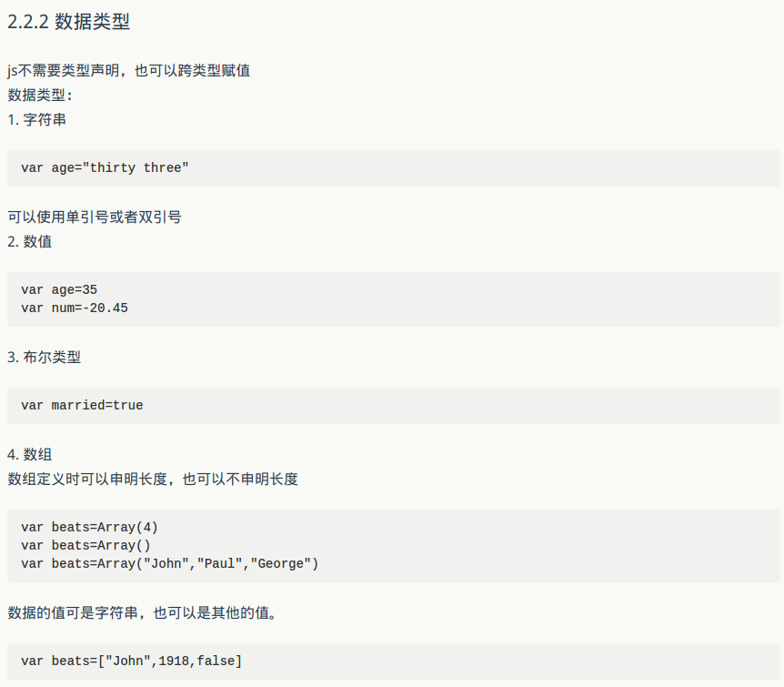Click the code line "var age=35"

pos(59,289)
